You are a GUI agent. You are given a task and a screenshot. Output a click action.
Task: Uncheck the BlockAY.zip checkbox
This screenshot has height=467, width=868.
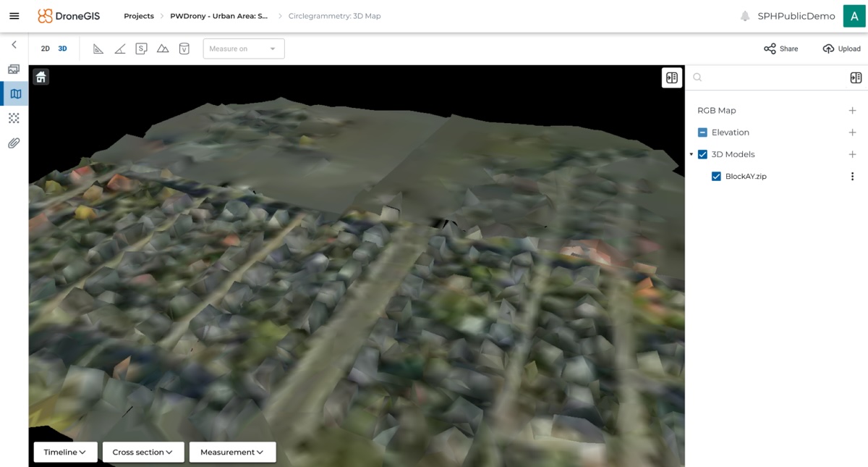[x=716, y=177]
